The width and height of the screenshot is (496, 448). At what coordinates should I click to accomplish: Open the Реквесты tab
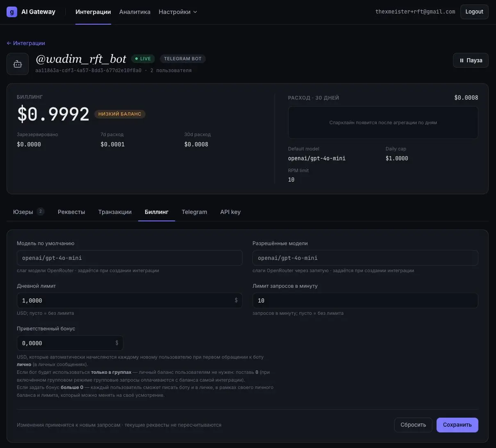(71, 212)
